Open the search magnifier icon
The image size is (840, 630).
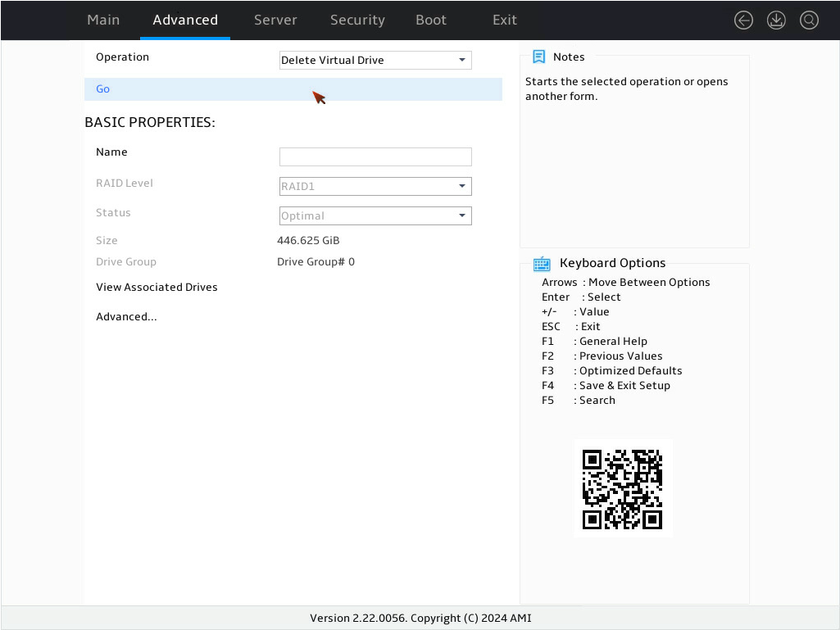tap(809, 20)
